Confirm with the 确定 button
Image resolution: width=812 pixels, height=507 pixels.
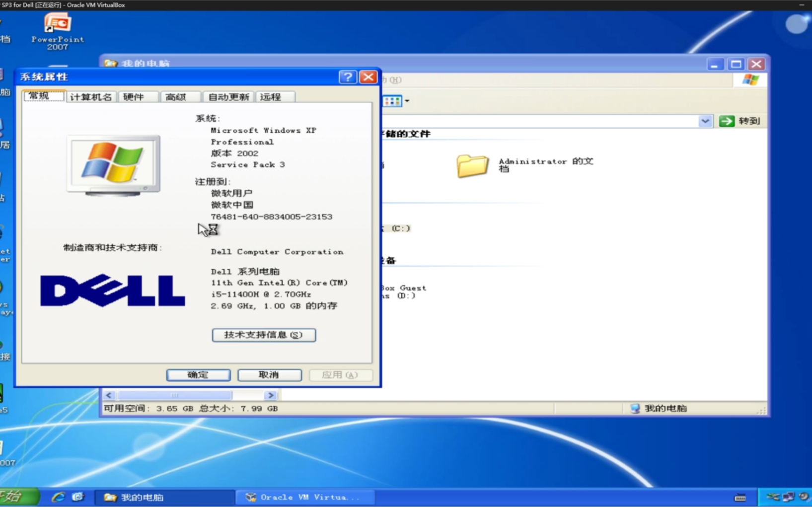(x=198, y=375)
